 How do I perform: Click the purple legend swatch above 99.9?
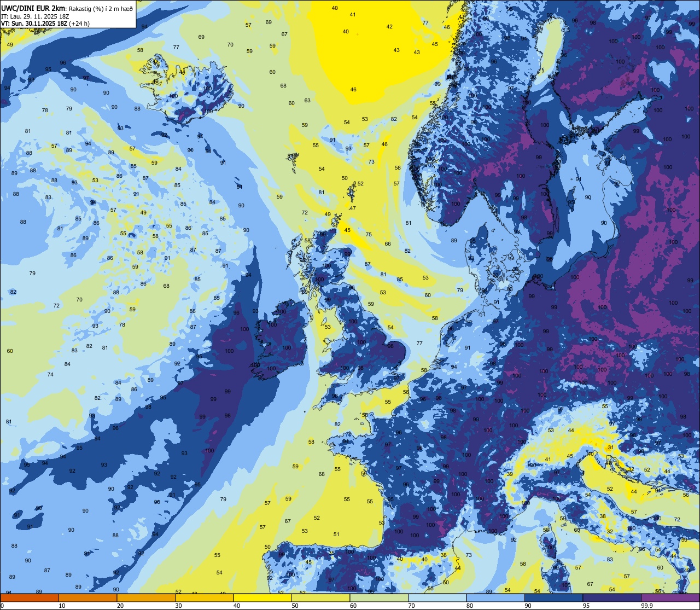[x=670, y=597]
